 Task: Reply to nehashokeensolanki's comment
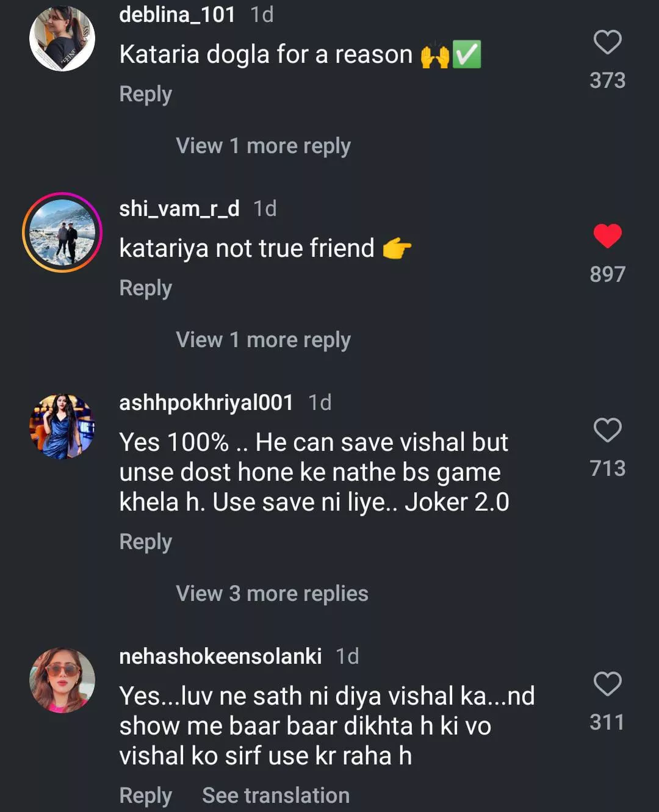point(145,796)
